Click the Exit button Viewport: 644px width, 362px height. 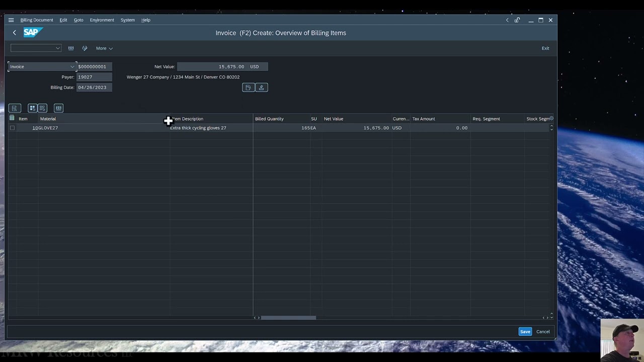tap(545, 48)
